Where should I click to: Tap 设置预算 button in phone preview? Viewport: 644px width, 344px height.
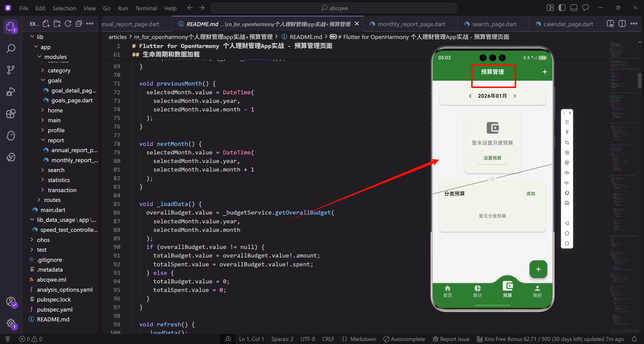point(492,158)
